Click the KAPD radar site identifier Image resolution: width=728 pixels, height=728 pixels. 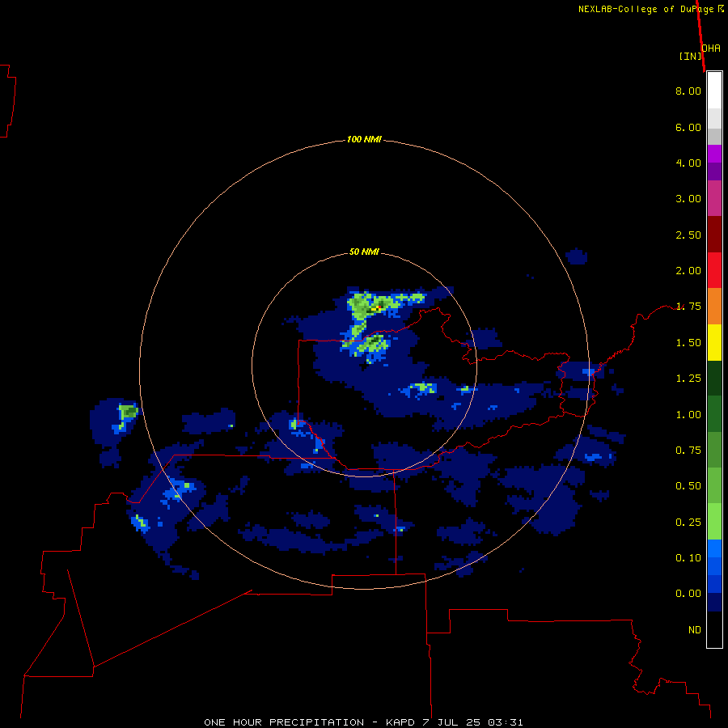point(400,722)
